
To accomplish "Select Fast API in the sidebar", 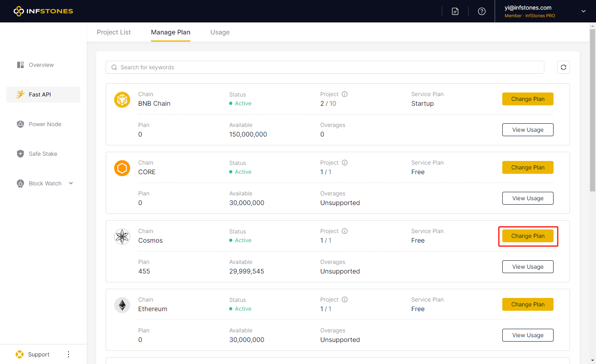I will (43, 95).
